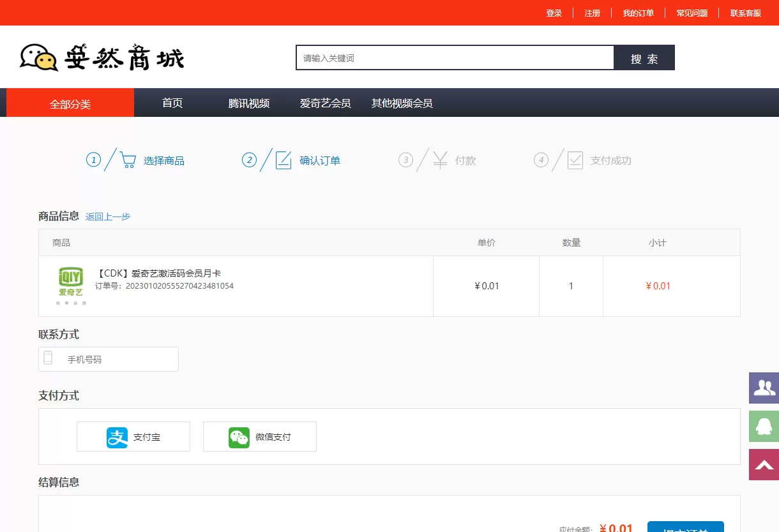Click the 结算信息 section heading
Viewport: 779px width, 532px height.
pos(59,482)
